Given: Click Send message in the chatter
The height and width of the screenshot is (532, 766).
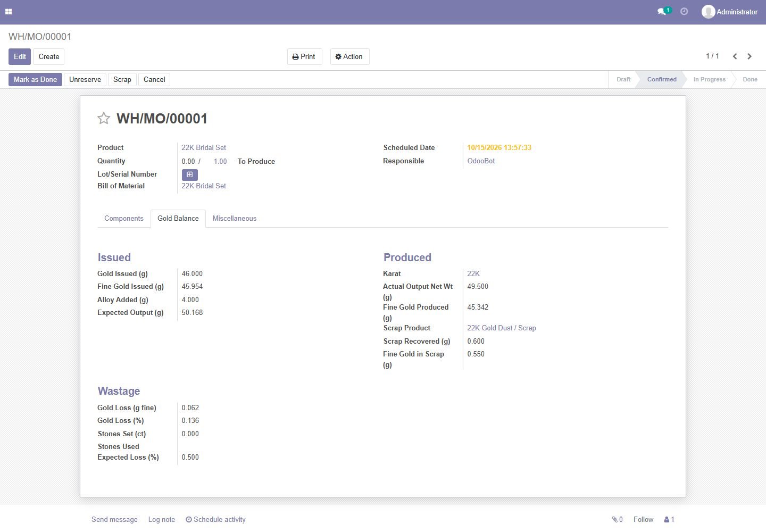Looking at the screenshot, I should click(x=114, y=520).
